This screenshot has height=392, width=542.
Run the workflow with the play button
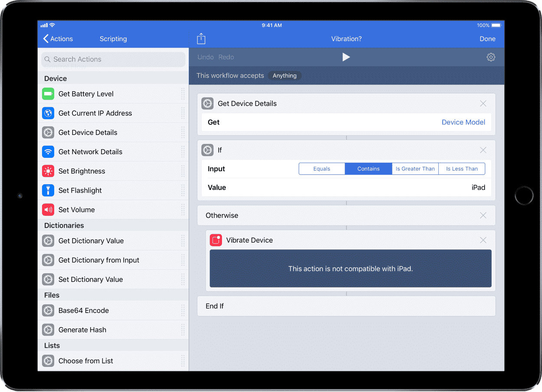(346, 57)
